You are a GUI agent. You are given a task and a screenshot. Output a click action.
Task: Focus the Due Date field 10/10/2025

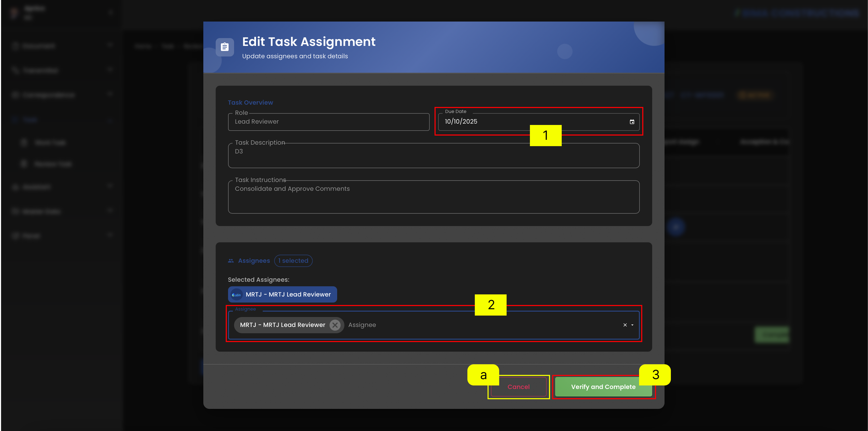(538, 122)
